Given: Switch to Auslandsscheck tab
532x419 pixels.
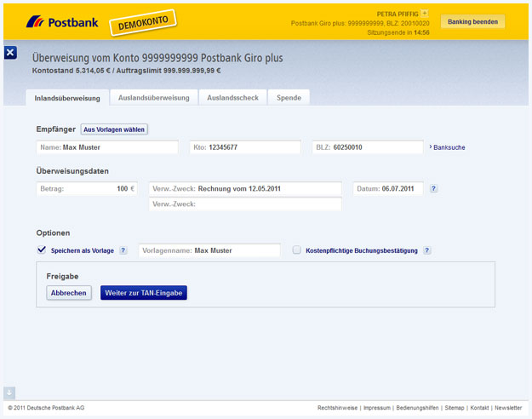Looking at the screenshot, I should tap(232, 98).
